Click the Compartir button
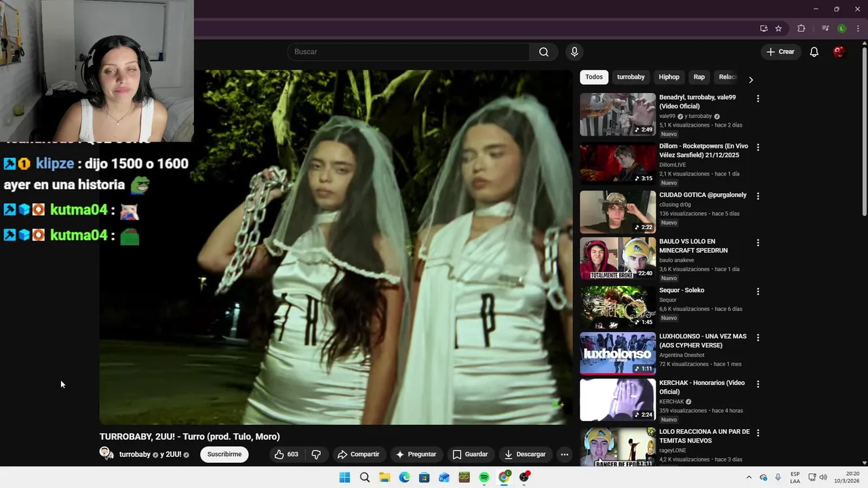This screenshot has width=868, height=488. (359, 454)
